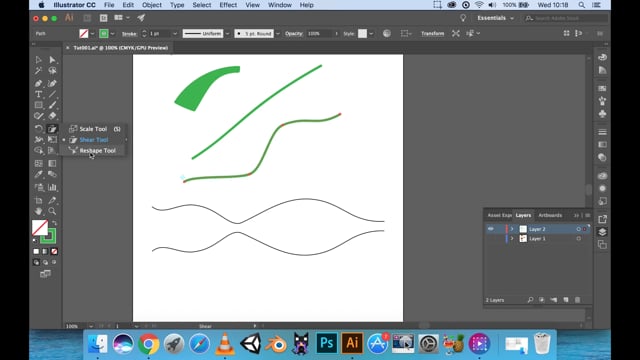Click the target circle for Layer 1
The height and width of the screenshot is (360, 640).
click(x=578, y=239)
